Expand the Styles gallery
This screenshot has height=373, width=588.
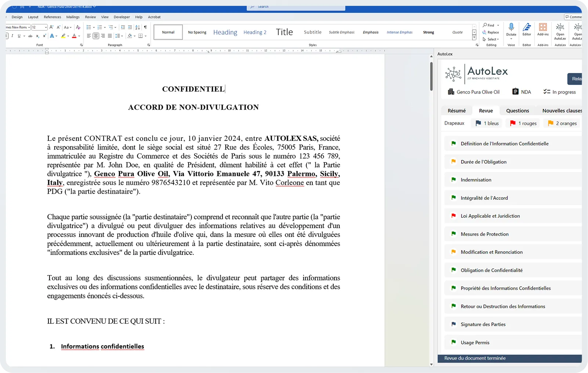click(474, 38)
